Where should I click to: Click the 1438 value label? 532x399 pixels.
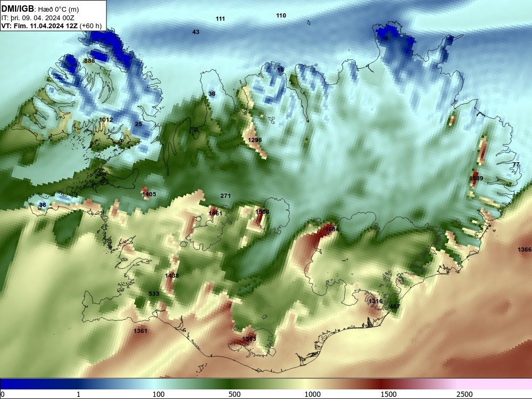[x=172, y=276]
